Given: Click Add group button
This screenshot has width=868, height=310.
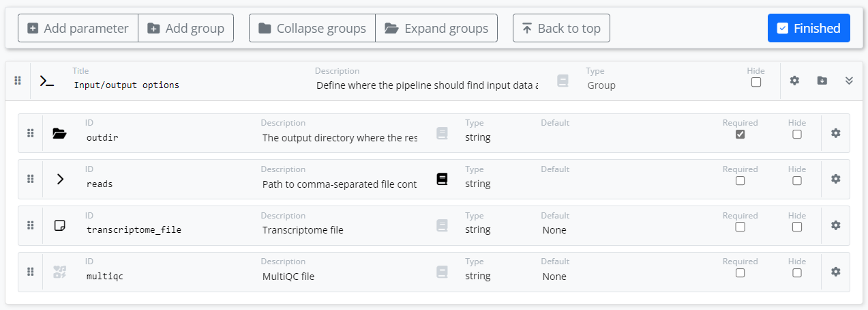Looking at the screenshot, I should [186, 28].
